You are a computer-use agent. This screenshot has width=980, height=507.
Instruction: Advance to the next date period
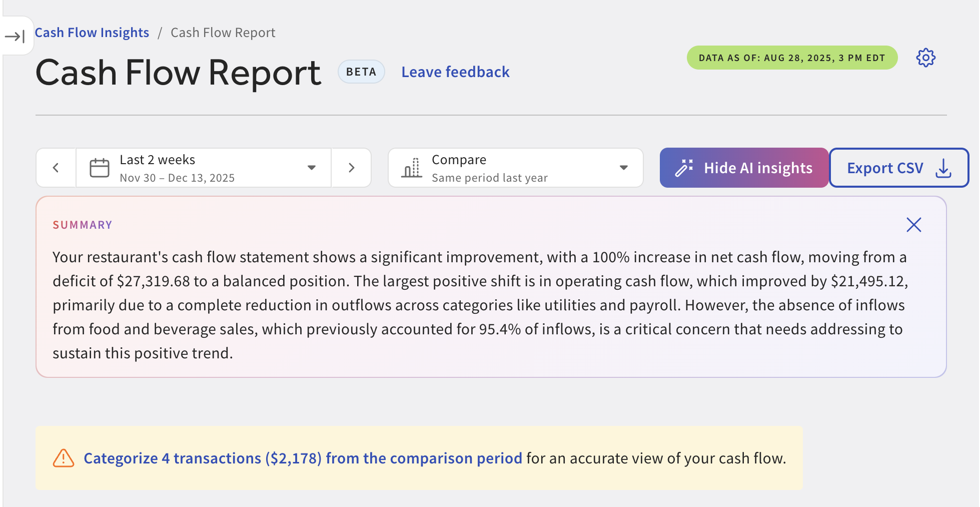coord(351,168)
